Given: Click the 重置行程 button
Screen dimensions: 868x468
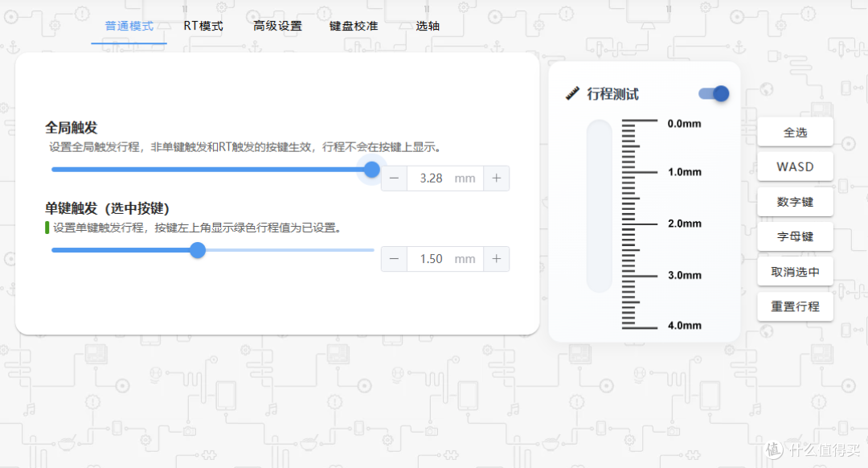Looking at the screenshot, I should [795, 306].
